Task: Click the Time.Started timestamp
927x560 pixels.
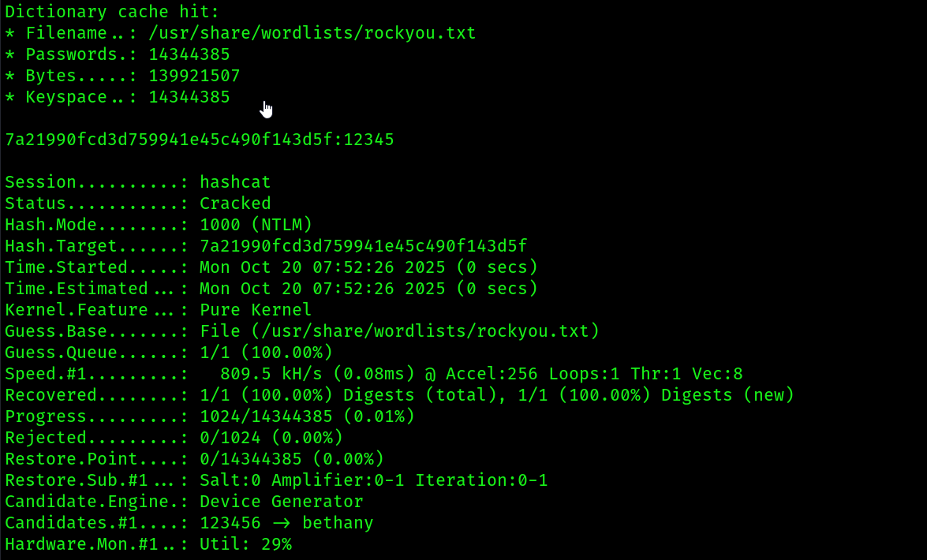Action: tap(368, 267)
